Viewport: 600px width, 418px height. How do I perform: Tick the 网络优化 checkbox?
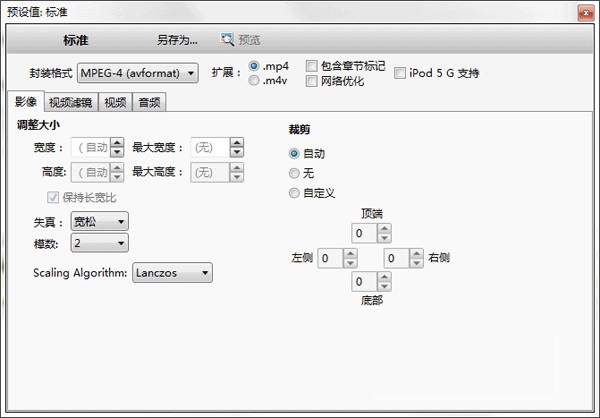(x=311, y=81)
